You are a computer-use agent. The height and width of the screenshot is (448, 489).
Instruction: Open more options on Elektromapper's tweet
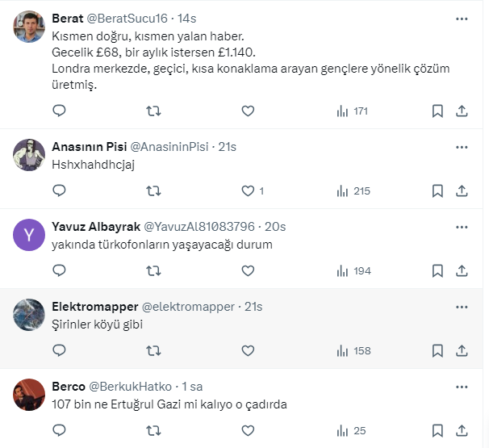(x=462, y=307)
